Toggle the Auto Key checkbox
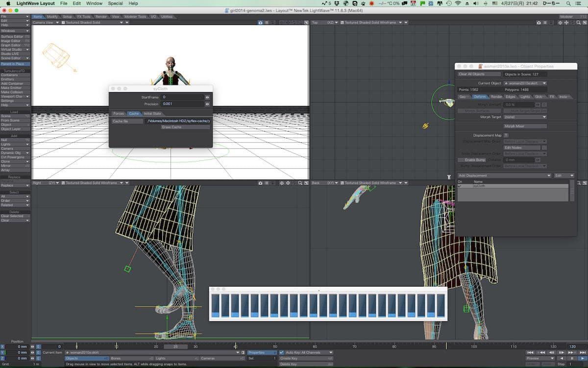 (x=282, y=352)
